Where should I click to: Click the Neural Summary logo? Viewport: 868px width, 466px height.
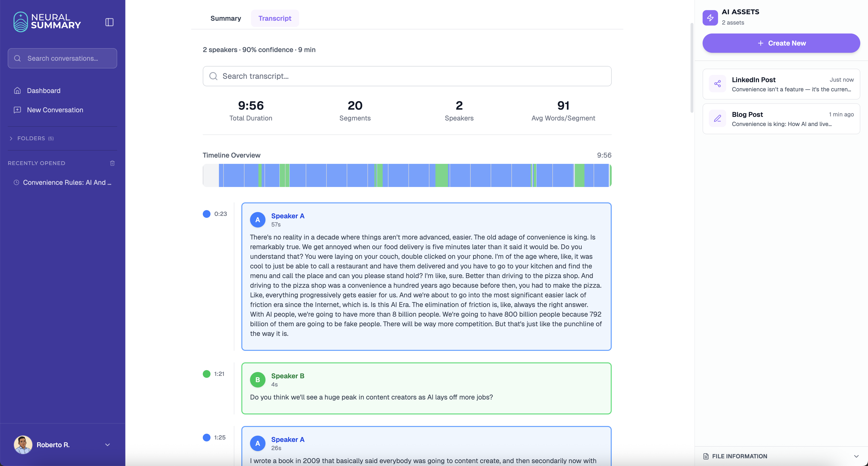(x=47, y=21)
